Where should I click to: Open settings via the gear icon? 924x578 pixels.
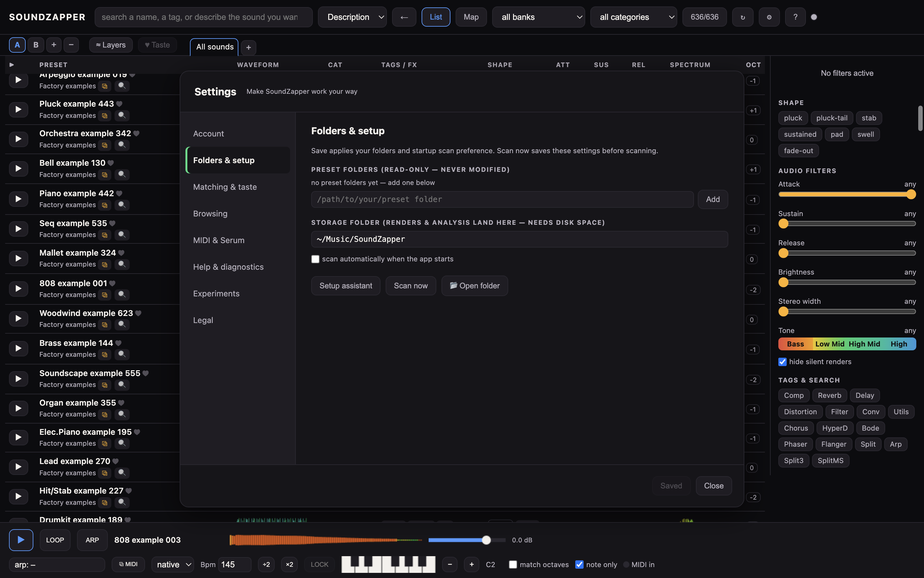(x=769, y=17)
